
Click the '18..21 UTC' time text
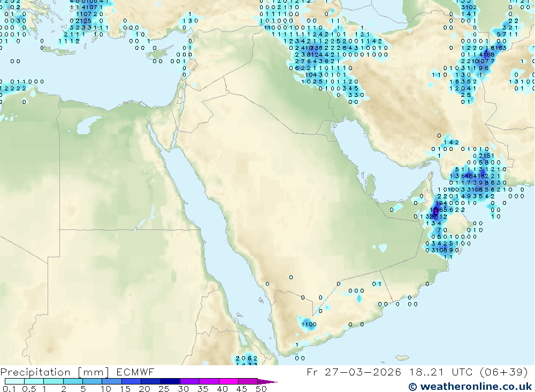pos(442,372)
